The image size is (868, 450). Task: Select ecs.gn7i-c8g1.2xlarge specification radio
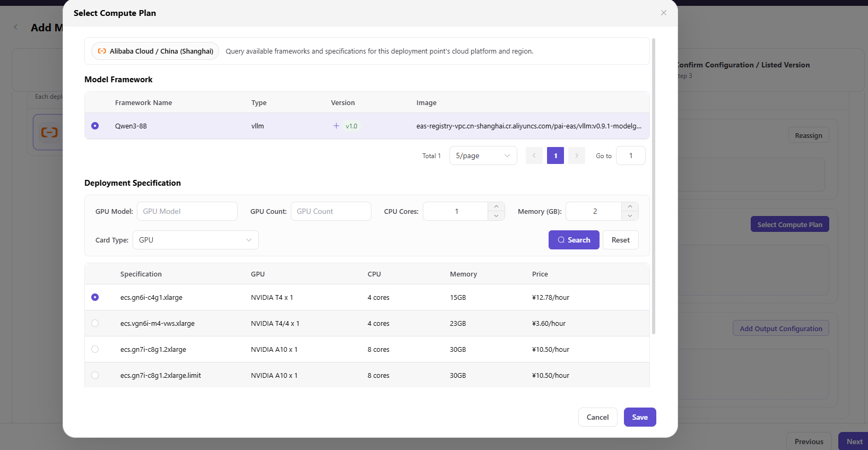(x=95, y=349)
